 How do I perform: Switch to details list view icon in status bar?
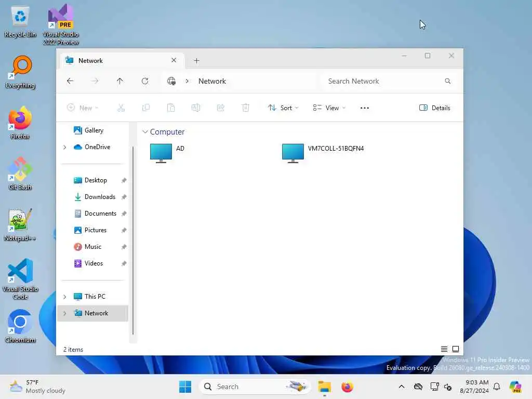444,349
